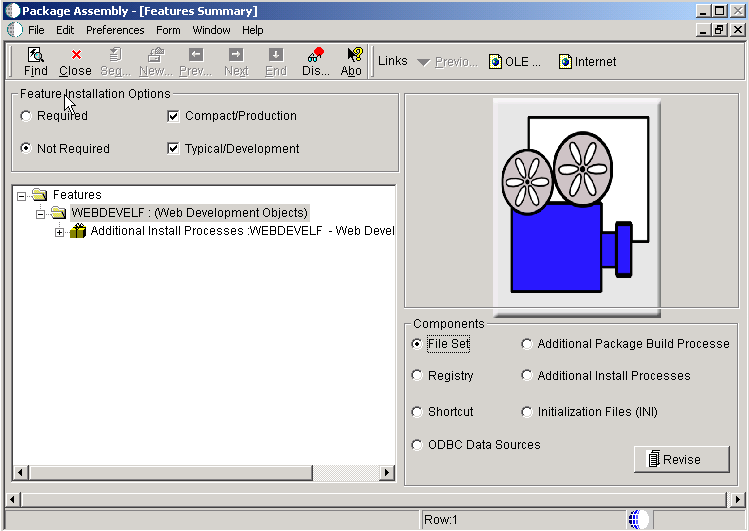Viewport: 749px width, 531px height.
Task: Click the red X Close toolbar icon
Action: tap(76, 55)
